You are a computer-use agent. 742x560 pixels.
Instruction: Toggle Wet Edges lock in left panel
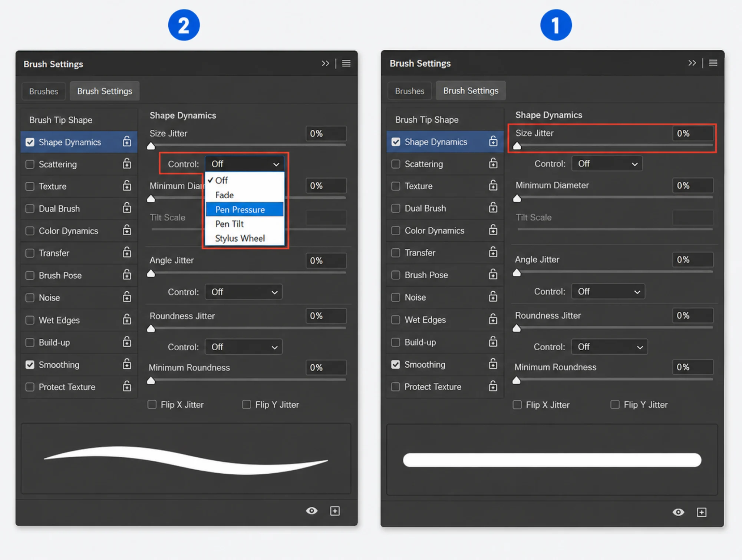point(127,319)
